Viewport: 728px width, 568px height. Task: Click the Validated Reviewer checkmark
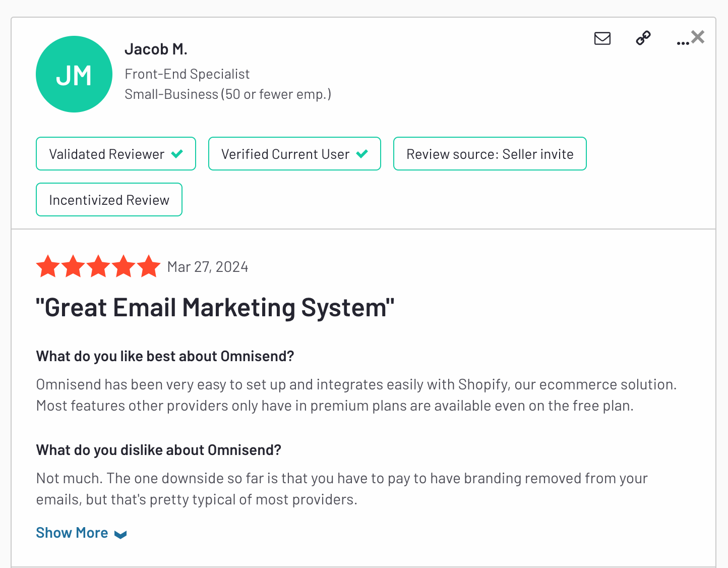click(177, 154)
